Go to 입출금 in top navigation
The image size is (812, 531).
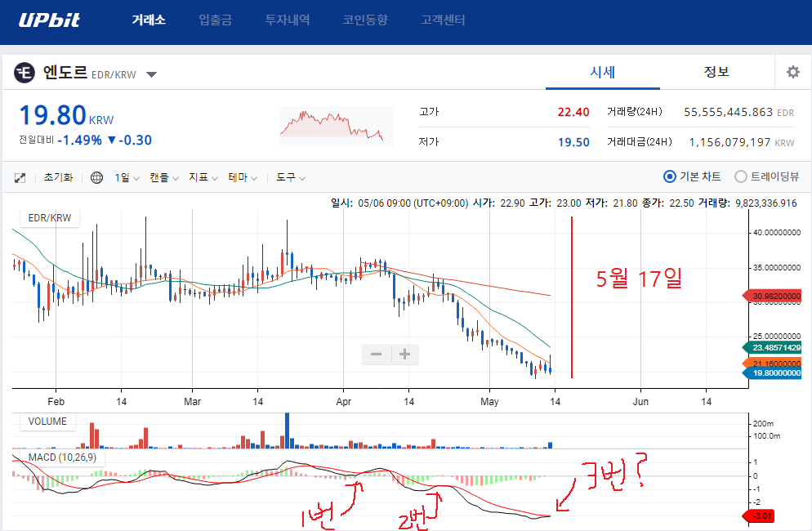(x=216, y=20)
